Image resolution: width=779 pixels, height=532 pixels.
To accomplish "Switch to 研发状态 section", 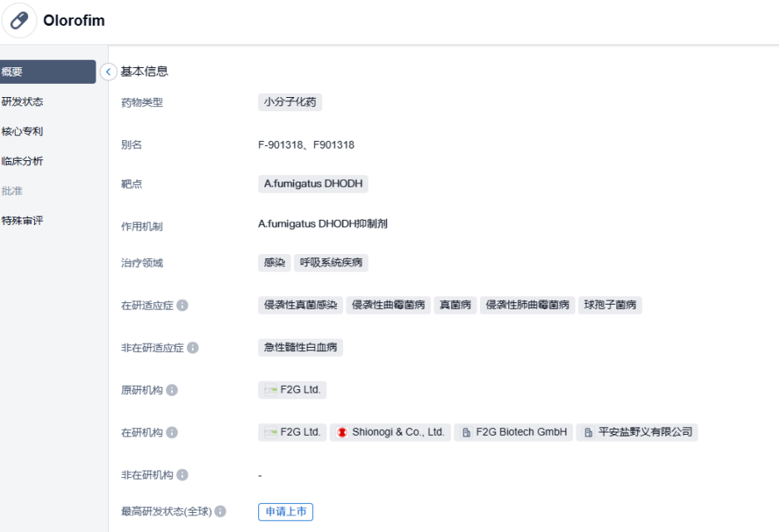I will point(23,102).
